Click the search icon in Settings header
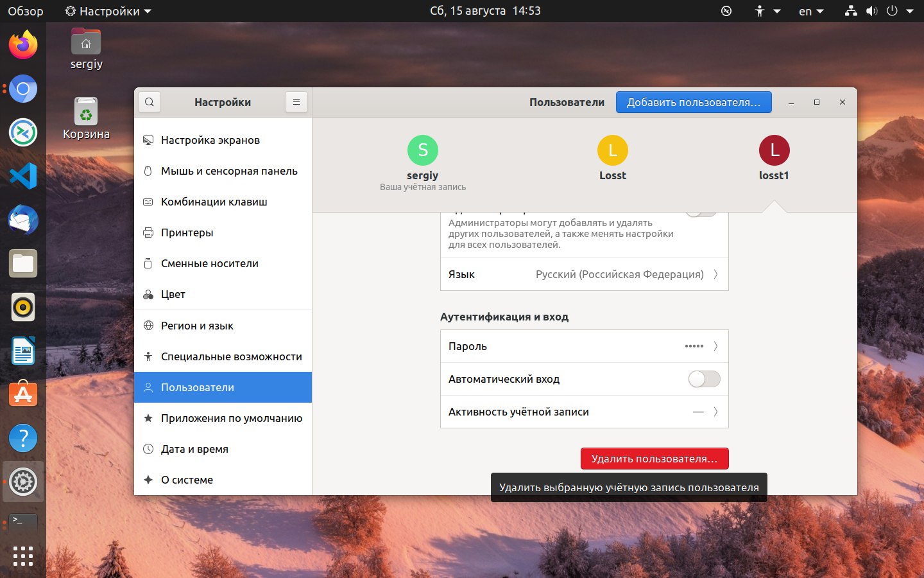Viewport: 924px width, 578px height. 150,102
